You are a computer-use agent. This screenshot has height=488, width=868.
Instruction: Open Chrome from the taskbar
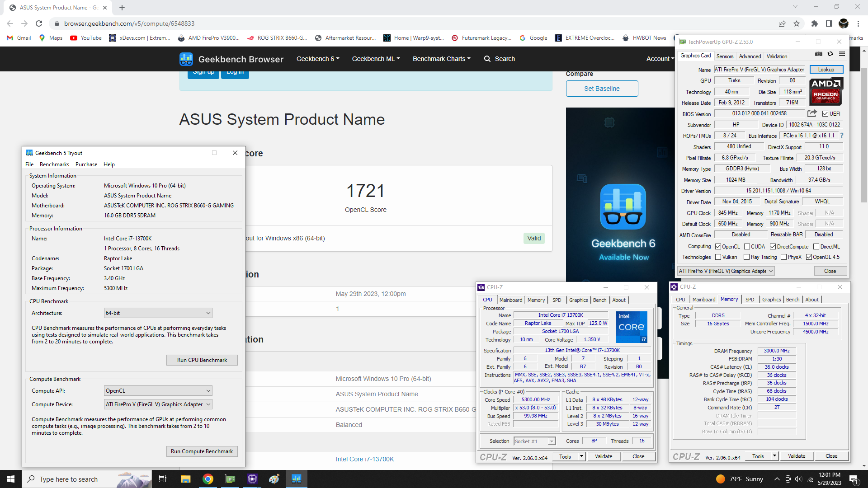tap(208, 479)
